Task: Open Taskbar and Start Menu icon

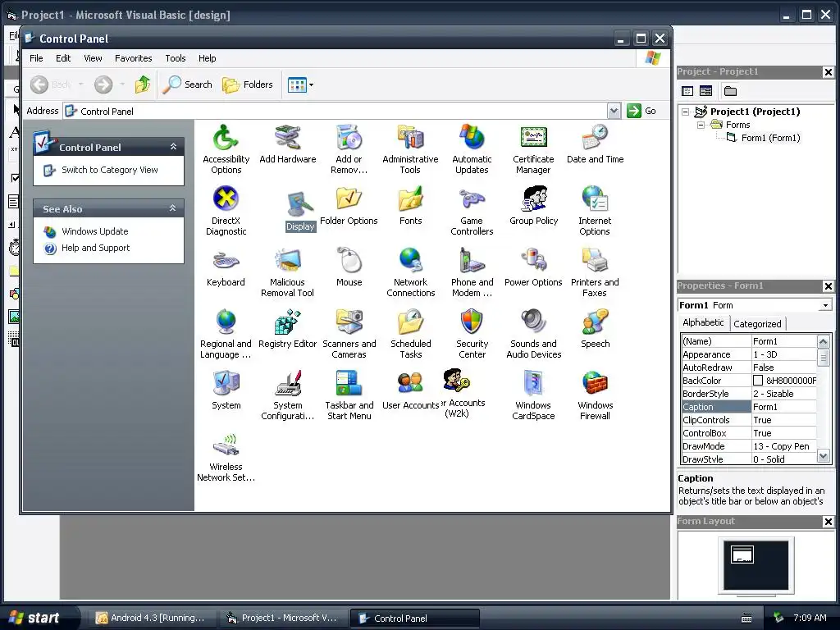Action: point(349,395)
